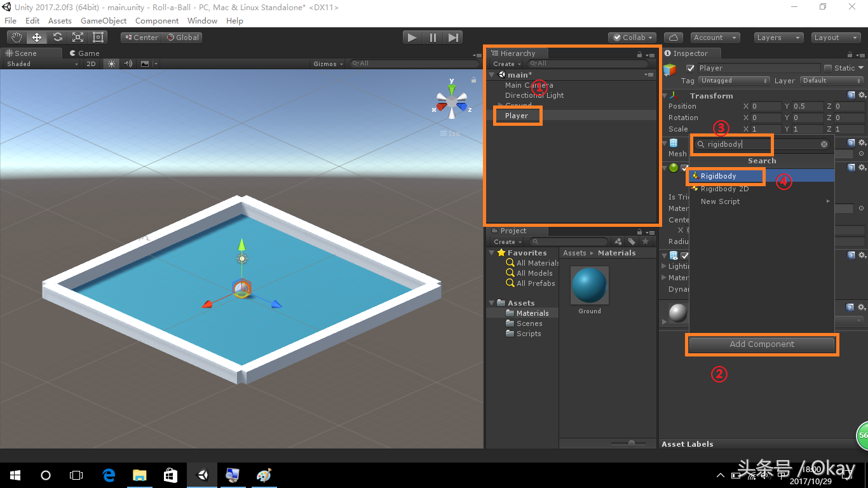Open the Collab dropdown

coord(632,37)
